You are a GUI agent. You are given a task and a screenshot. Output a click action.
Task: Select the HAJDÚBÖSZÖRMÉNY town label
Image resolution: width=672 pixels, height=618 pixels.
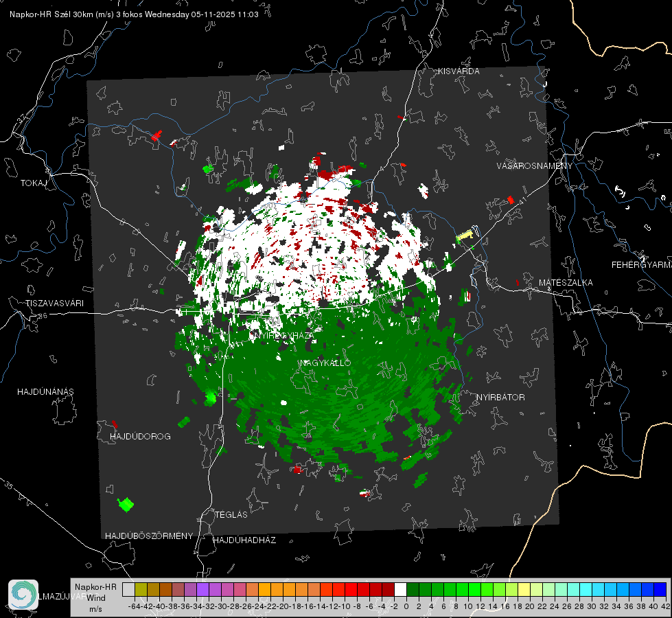coord(149,536)
